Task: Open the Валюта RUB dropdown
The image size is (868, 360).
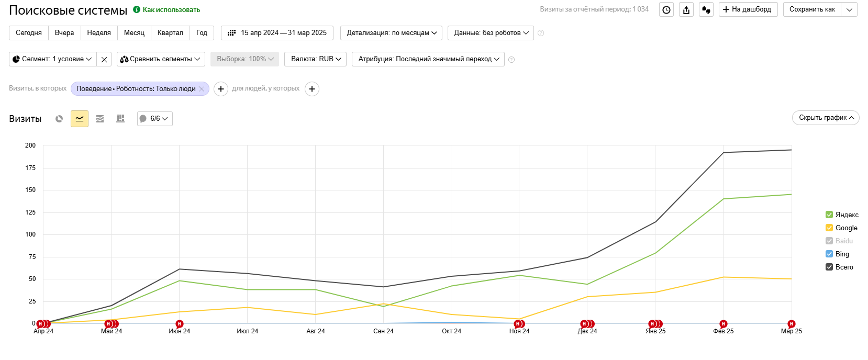Action: pos(316,59)
